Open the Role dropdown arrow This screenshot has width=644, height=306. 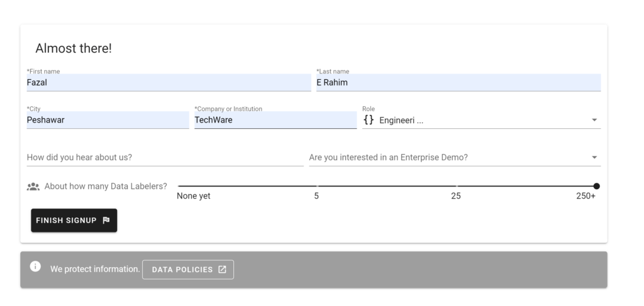point(594,120)
